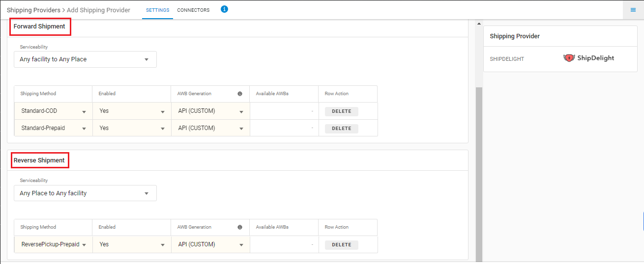Click the Shipping Providers breadcrumb link
The width and height of the screenshot is (644, 264).
[33, 10]
